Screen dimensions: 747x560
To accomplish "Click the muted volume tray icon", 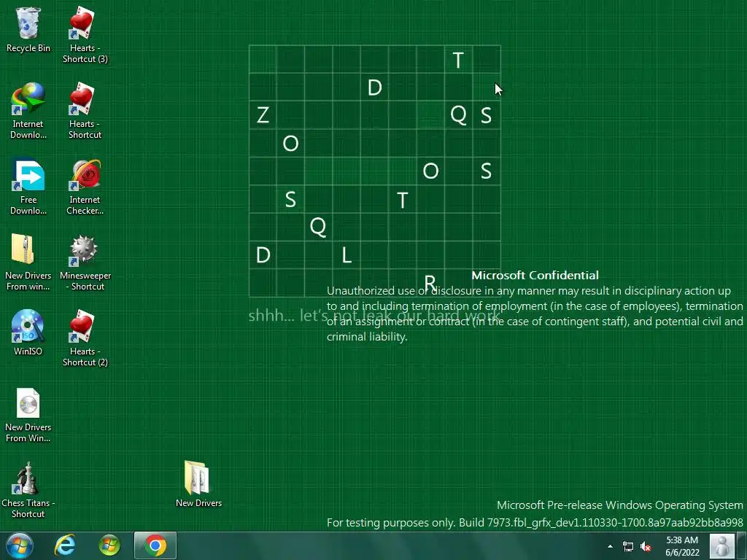I will tap(646, 546).
